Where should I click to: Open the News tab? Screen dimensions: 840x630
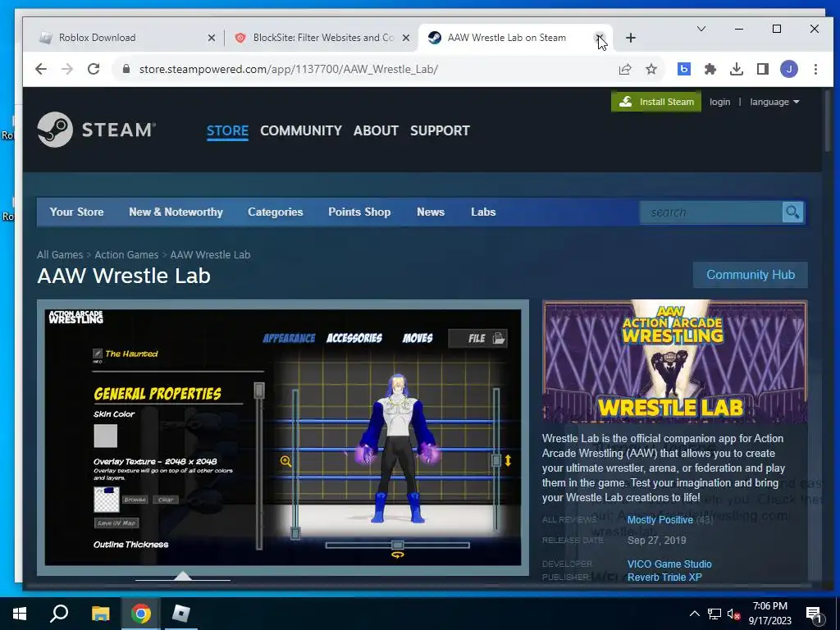coord(431,212)
